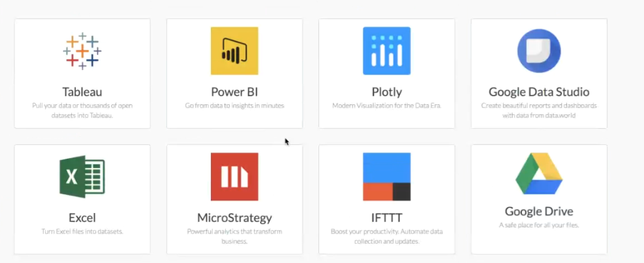Choose the IFTTT block logo

387,177
